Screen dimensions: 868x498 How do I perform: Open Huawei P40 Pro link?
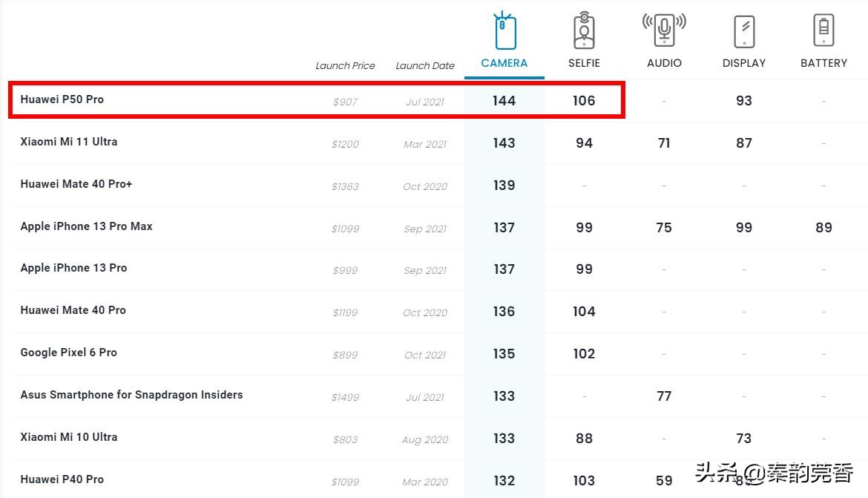click(x=62, y=479)
